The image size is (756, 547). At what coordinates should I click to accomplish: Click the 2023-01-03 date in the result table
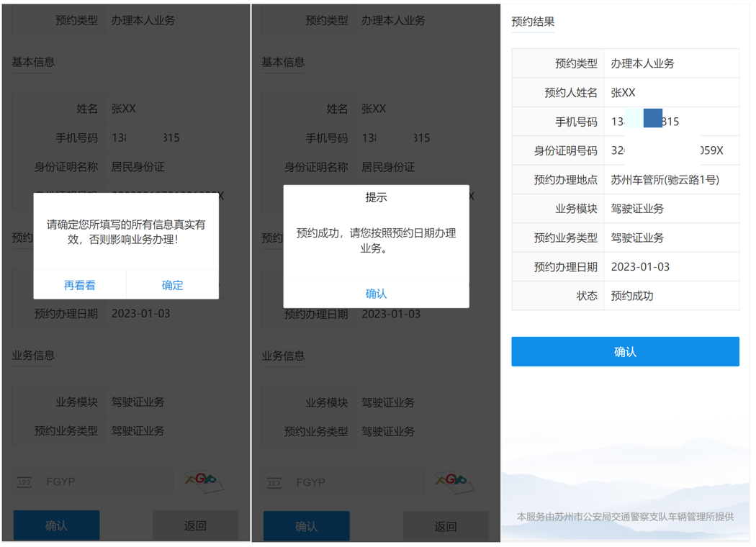click(x=640, y=267)
